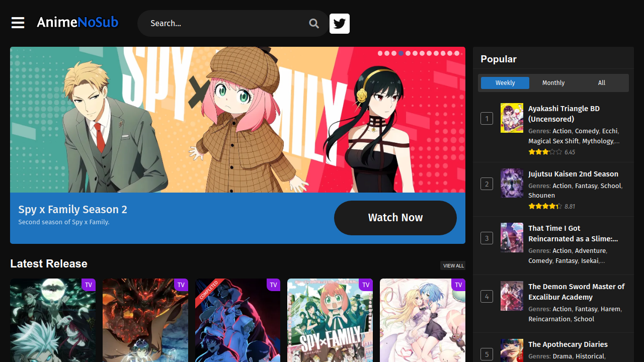Switch to the All popular tab

coord(602,83)
